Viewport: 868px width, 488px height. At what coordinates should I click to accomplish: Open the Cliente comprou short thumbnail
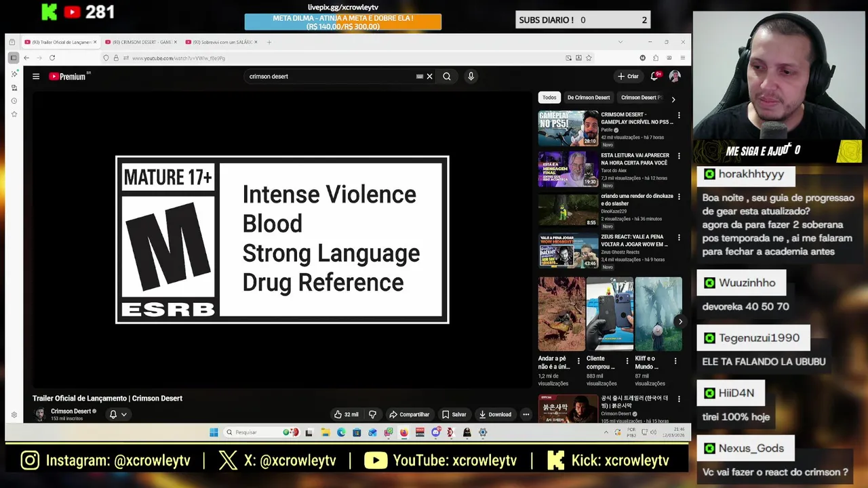(610, 314)
